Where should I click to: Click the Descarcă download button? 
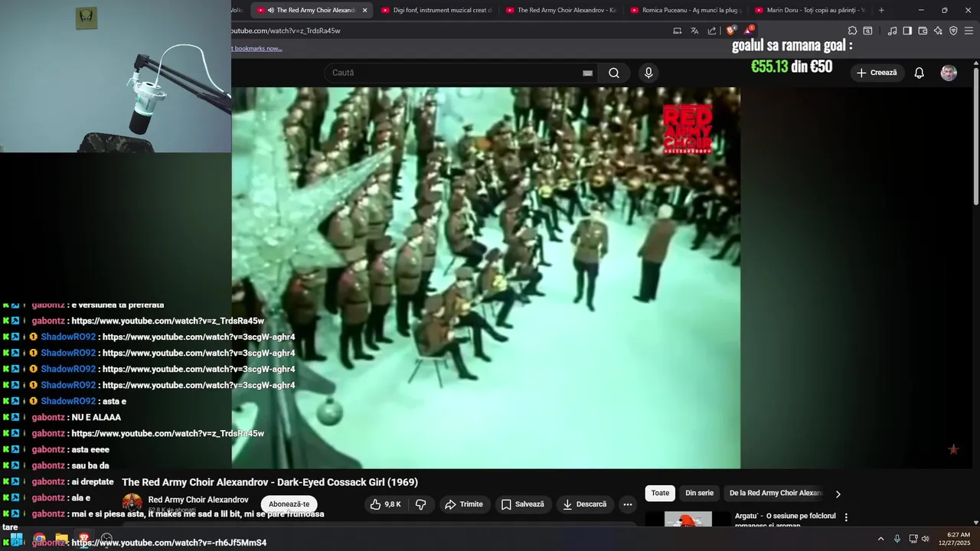584,504
